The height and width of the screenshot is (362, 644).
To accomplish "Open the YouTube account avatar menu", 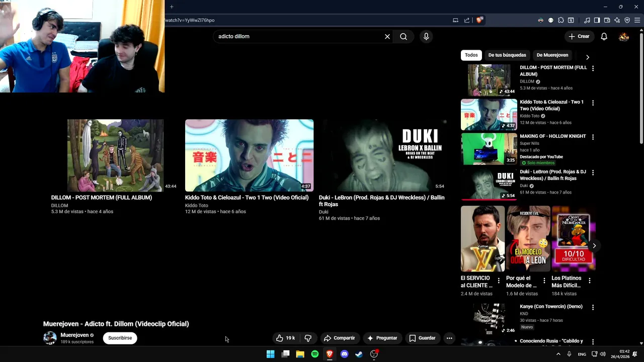I will pos(624,36).
